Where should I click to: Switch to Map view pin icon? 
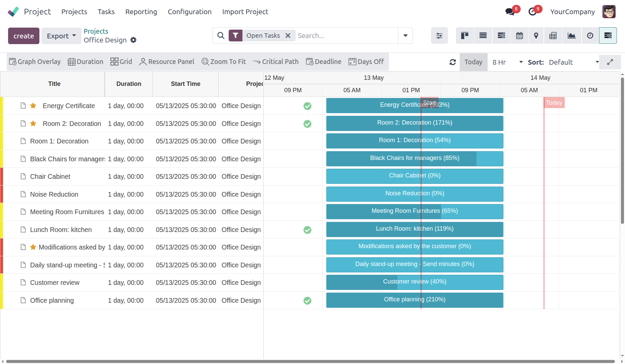(x=536, y=36)
